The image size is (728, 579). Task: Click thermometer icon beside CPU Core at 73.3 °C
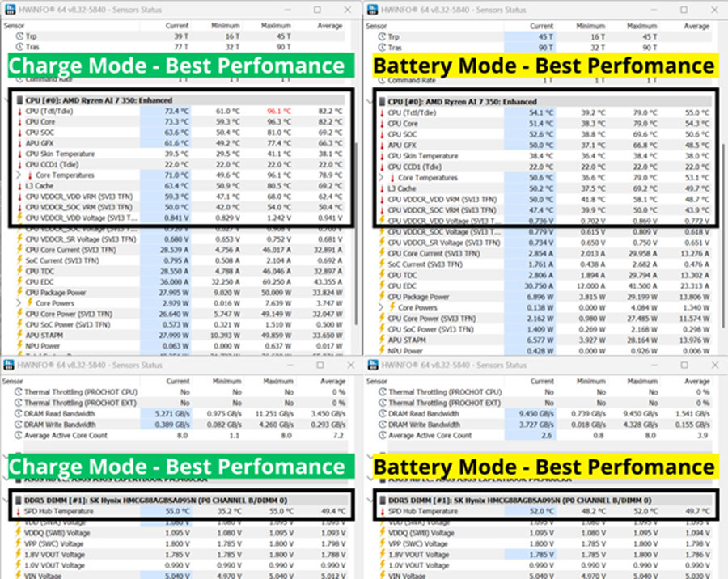click(19, 123)
